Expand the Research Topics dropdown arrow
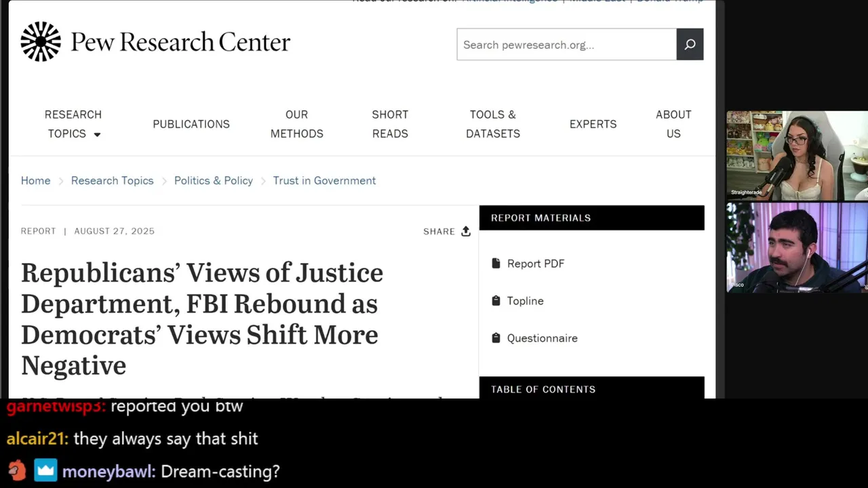The width and height of the screenshot is (868, 488). coord(97,134)
